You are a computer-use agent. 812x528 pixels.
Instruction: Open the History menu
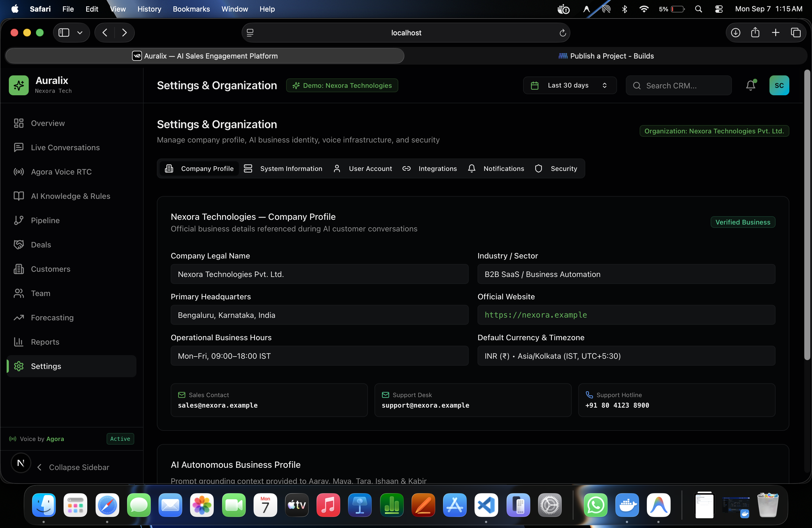pos(149,9)
